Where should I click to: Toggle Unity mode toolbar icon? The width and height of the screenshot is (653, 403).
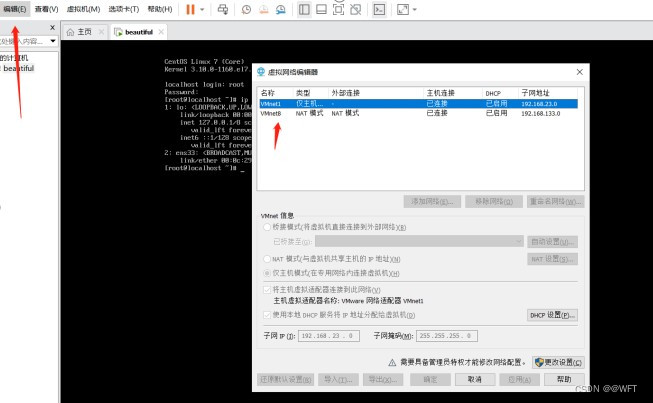356,9
